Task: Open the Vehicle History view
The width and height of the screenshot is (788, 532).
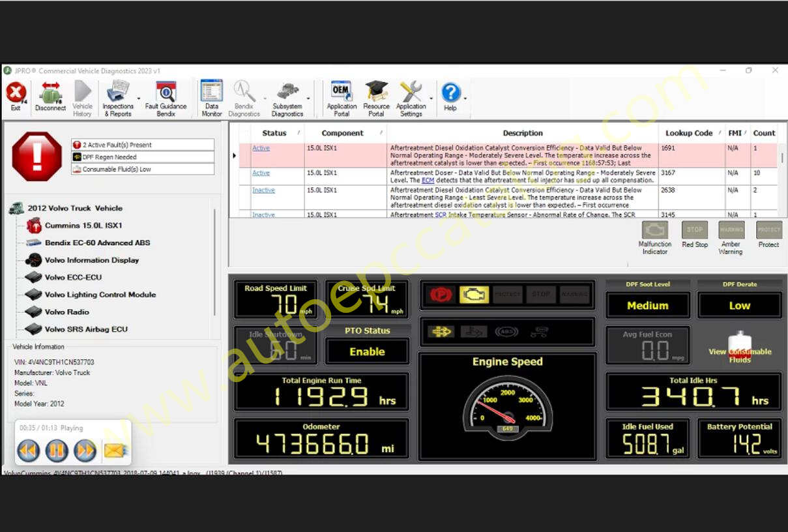Action: point(82,98)
